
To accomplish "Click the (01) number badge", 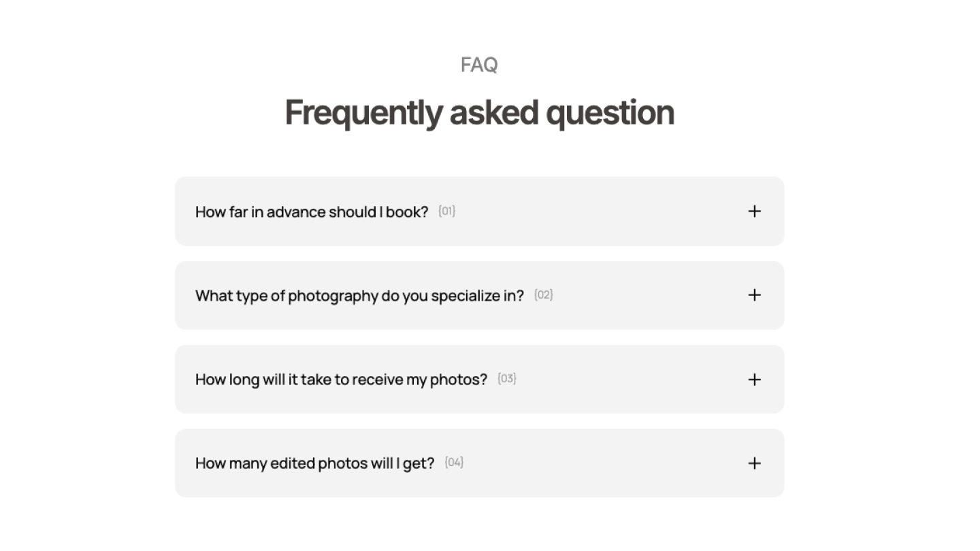I will tap(447, 211).
